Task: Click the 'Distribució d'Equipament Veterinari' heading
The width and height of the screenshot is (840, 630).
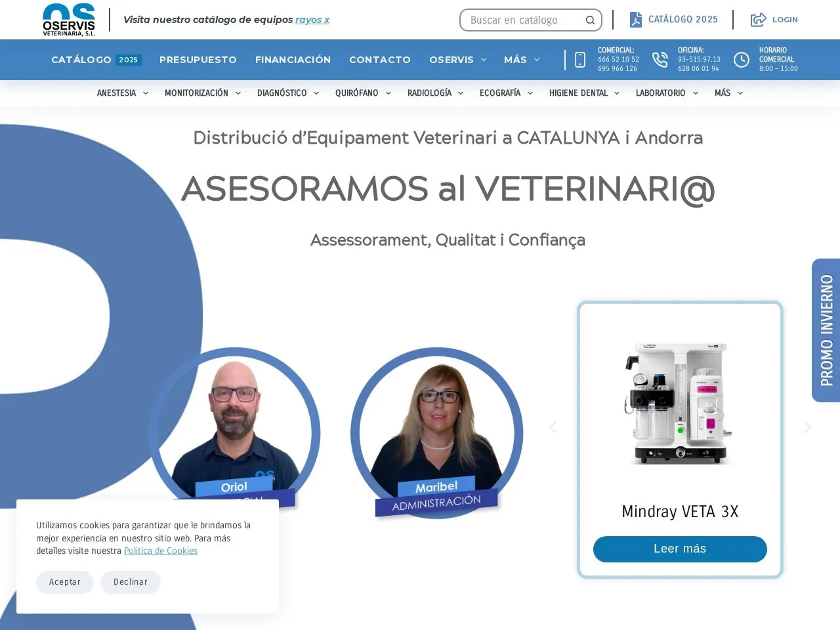Action: pos(448,138)
